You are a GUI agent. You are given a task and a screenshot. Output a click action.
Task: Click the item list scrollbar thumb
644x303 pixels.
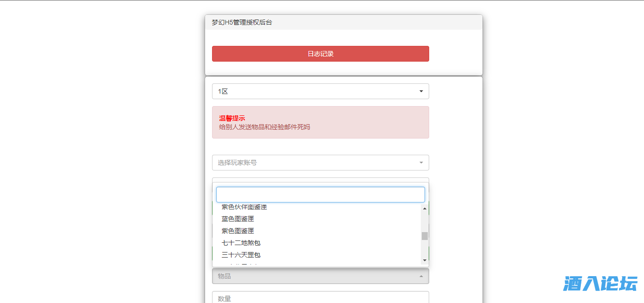425,236
